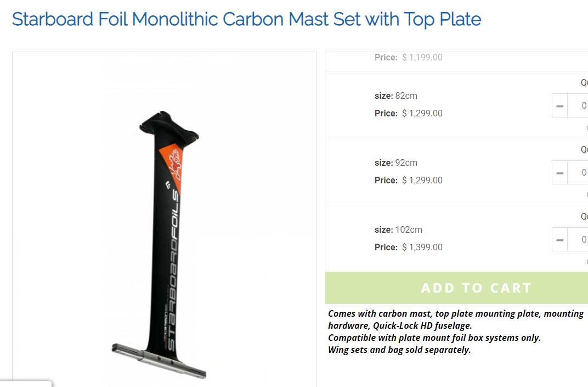588x387 pixels.
Task: Click the faded $1,199.00 price
Action: pyautogui.click(x=422, y=57)
